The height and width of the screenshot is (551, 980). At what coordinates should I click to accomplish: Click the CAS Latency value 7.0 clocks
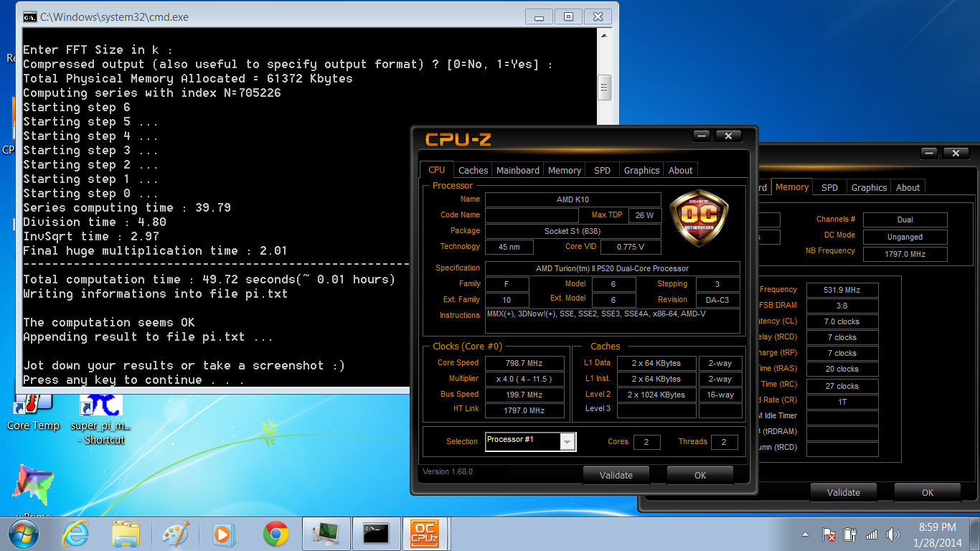tap(842, 321)
